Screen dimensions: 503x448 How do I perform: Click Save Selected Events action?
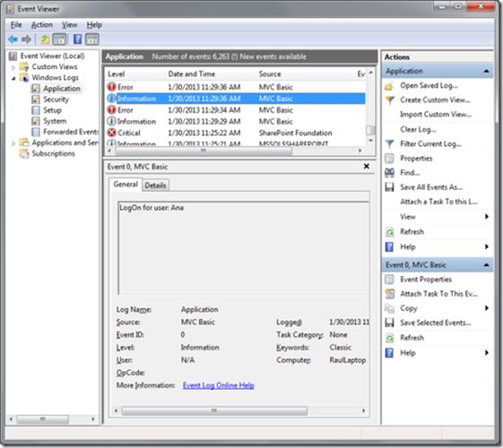point(436,323)
